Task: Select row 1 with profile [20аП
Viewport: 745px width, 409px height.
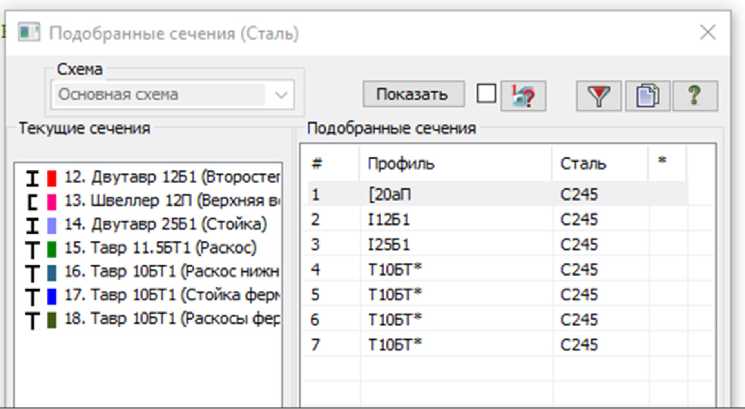Action: click(x=389, y=194)
